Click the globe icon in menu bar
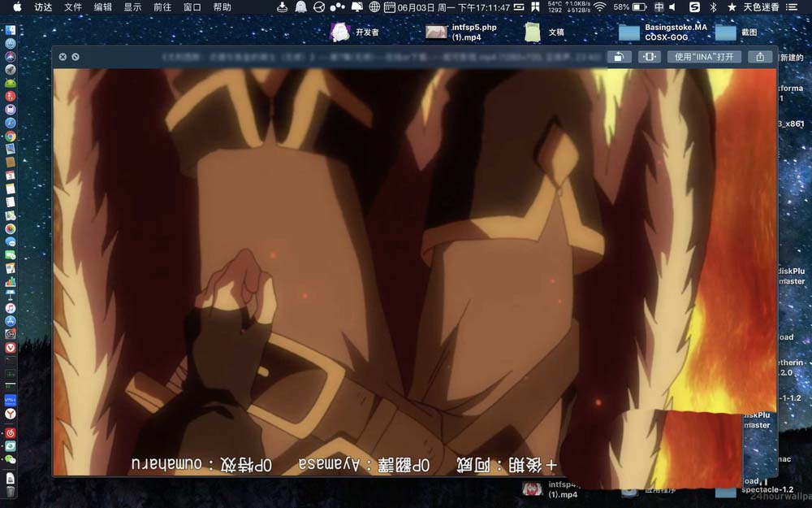The height and width of the screenshot is (508, 812). pyautogui.click(x=374, y=7)
